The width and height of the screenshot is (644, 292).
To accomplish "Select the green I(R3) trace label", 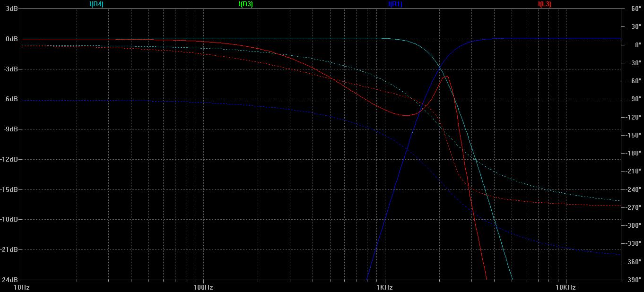I will [x=246, y=4].
